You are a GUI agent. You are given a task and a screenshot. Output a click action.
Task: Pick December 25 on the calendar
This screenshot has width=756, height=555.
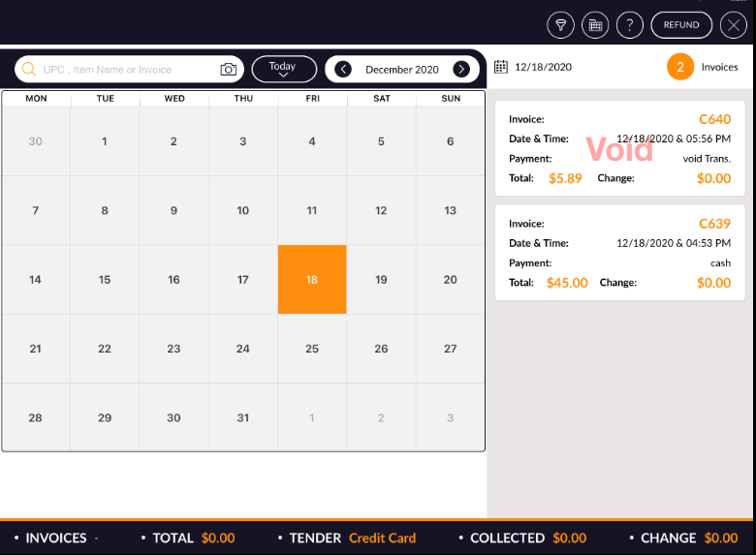click(312, 349)
